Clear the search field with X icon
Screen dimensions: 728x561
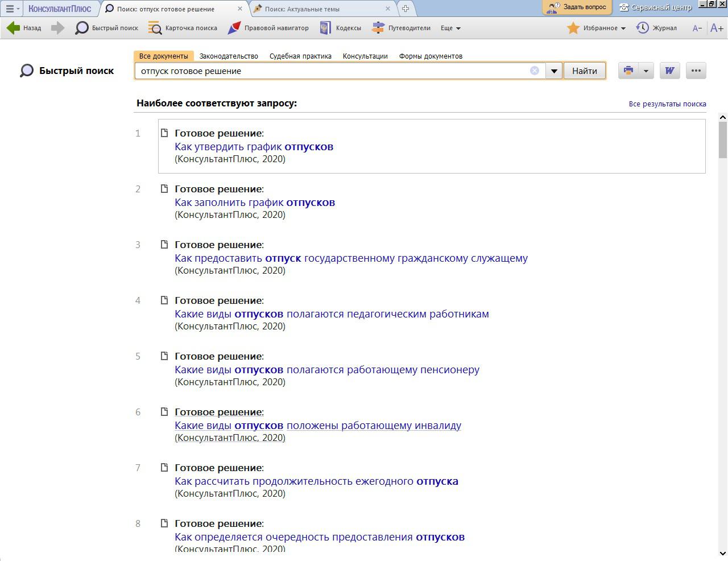click(x=535, y=71)
